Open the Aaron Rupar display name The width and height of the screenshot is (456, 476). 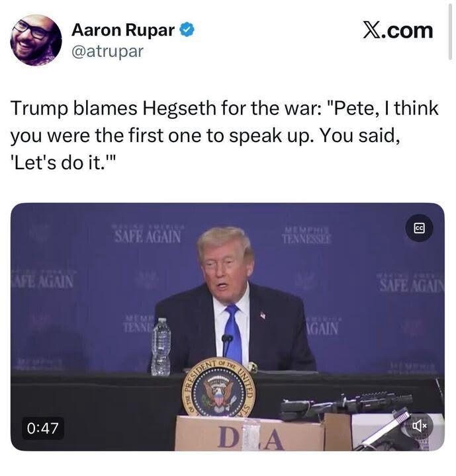click(x=123, y=30)
